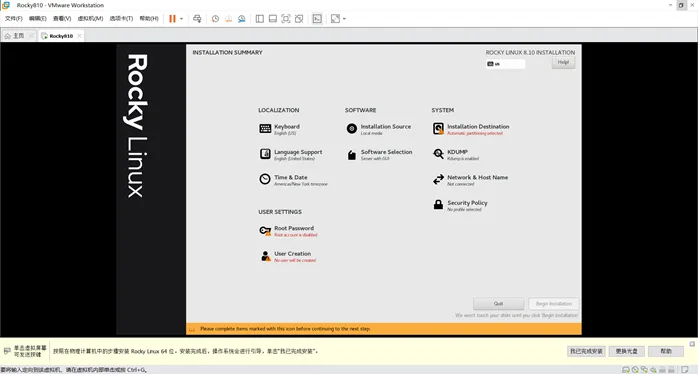Open Language Support settings
The height and width of the screenshot is (374, 698).
pyautogui.click(x=291, y=154)
